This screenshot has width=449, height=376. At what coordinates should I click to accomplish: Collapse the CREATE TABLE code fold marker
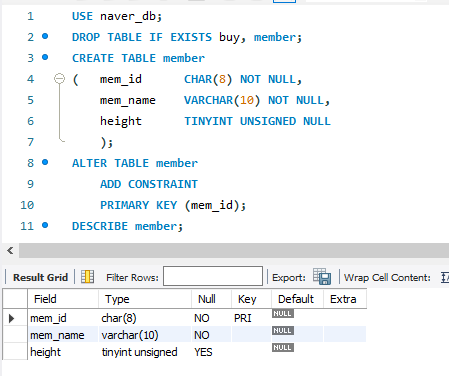[x=59, y=79]
